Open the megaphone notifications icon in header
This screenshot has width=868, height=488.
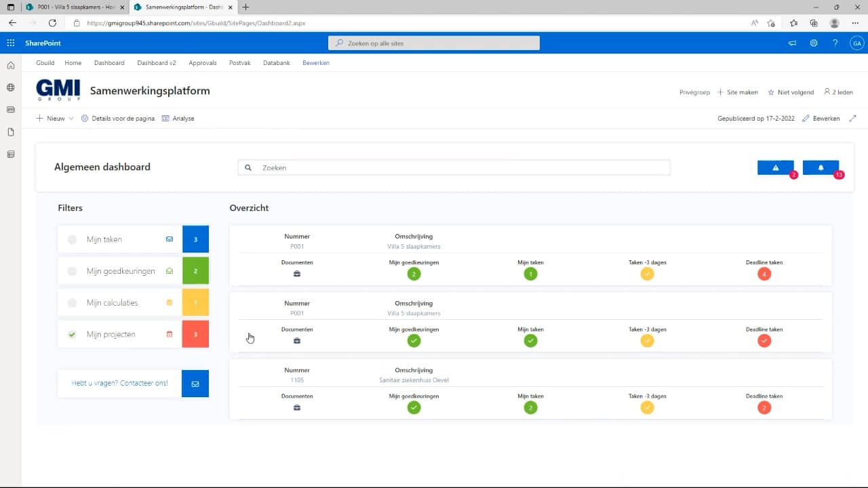click(x=792, y=43)
